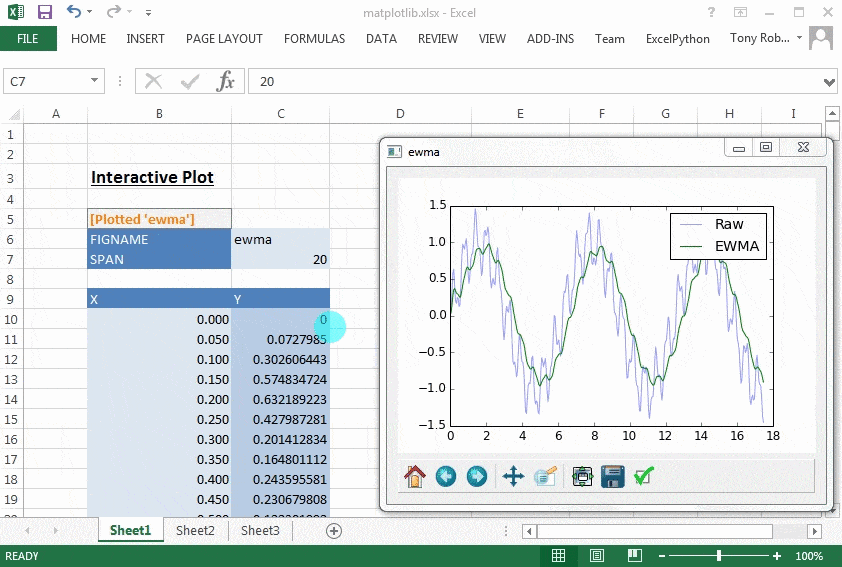Screen dimensions: 842x567
Task: Select the cell containing ewma figure name
Action: point(281,239)
